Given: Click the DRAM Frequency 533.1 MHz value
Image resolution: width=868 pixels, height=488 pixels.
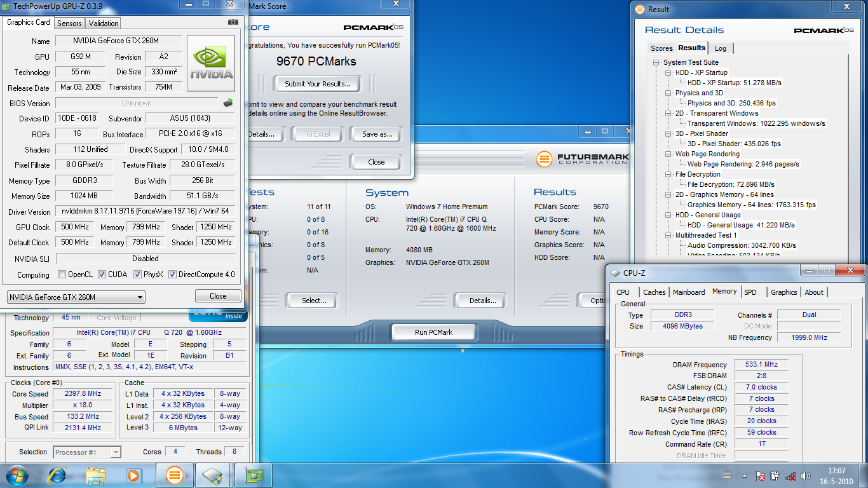Looking at the screenshot, I should (x=762, y=365).
